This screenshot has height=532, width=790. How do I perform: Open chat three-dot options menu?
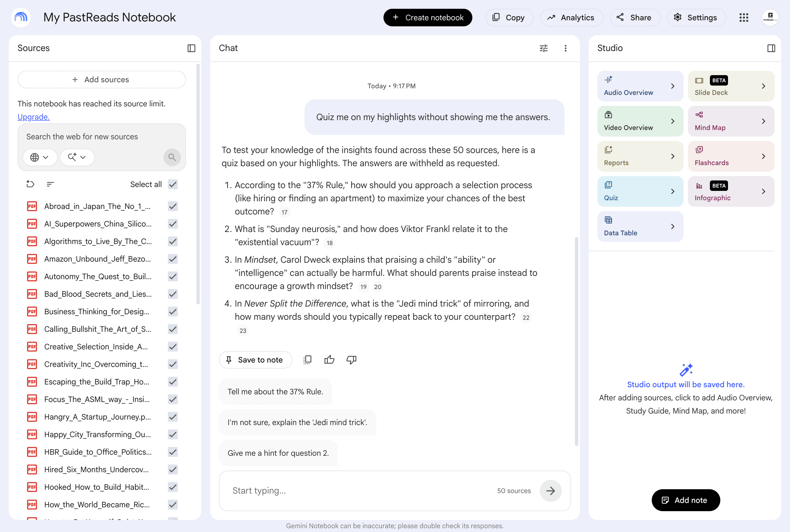(565, 48)
